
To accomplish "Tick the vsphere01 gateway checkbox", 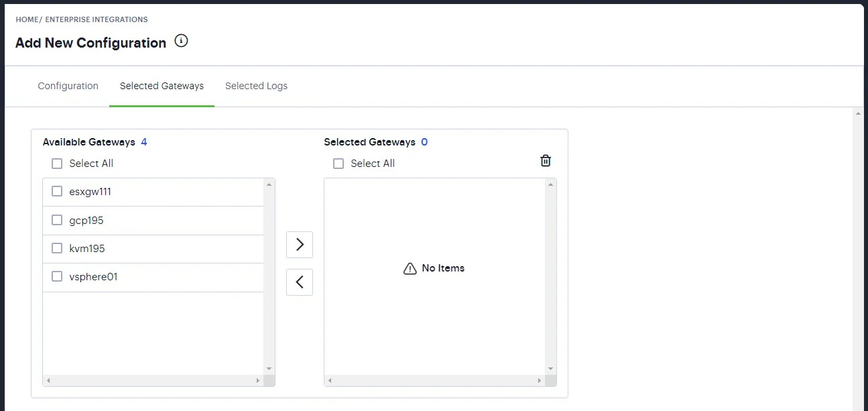I will (57, 276).
